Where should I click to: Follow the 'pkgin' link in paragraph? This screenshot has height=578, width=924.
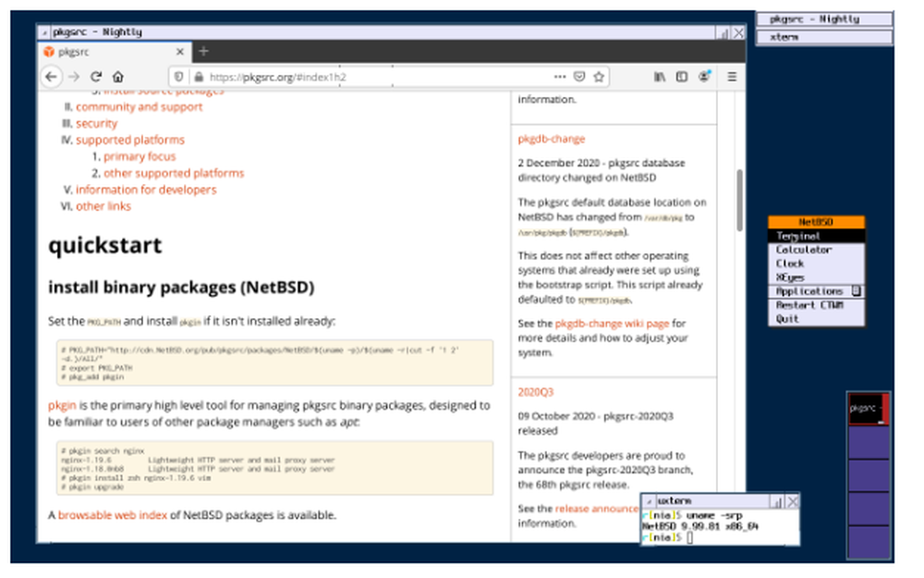[62, 406]
